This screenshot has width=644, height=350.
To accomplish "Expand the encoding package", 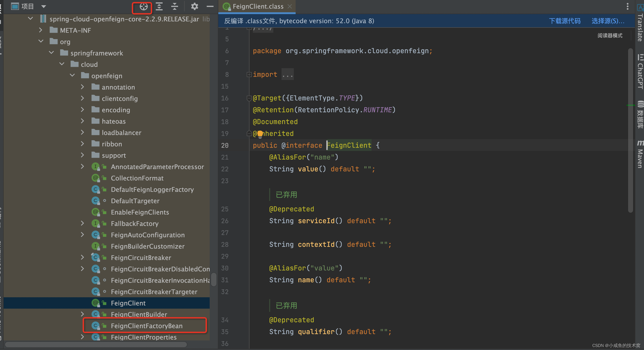I will click(83, 109).
